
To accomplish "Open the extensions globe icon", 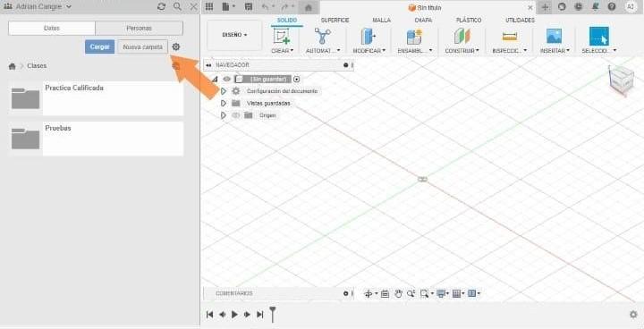I will coord(562,6).
